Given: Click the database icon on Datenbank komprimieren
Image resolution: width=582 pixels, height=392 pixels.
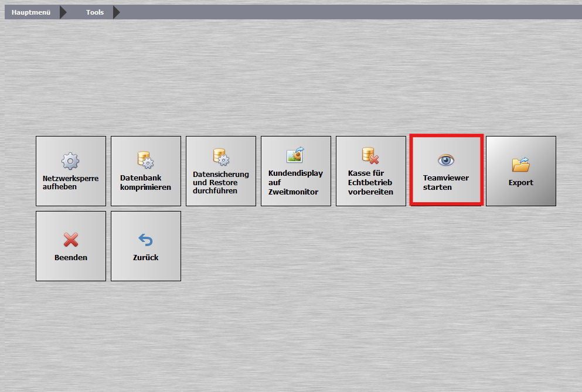Looking at the screenshot, I should click(x=145, y=159).
